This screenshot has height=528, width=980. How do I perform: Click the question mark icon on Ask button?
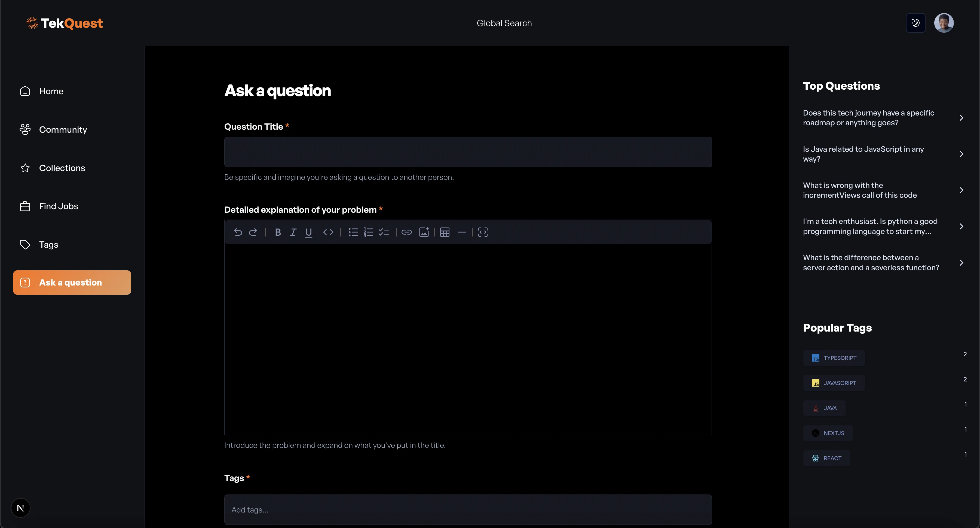[x=25, y=283]
